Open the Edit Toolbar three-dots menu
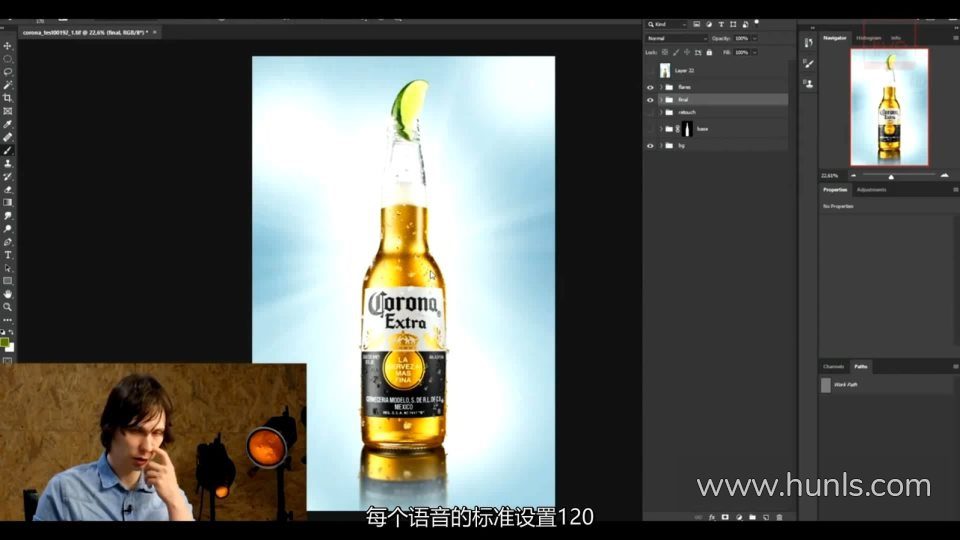The width and height of the screenshot is (960, 540). pyautogui.click(x=7, y=320)
